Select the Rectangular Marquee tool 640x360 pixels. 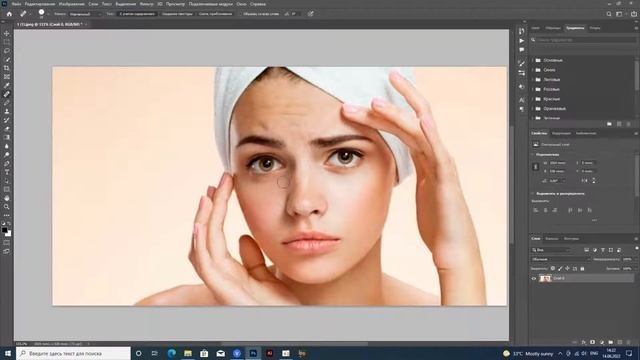(x=7, y=42)
